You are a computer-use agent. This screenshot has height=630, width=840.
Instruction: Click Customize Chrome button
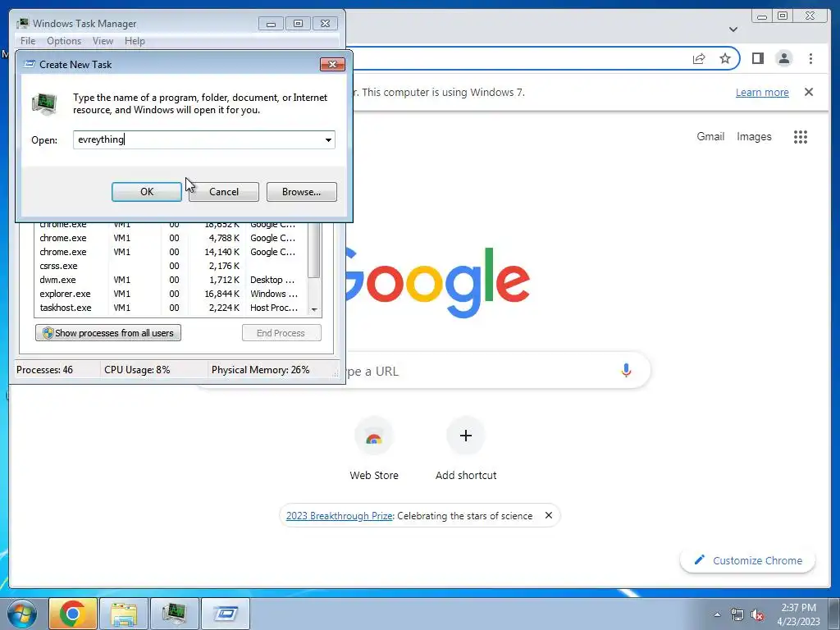(748, 560)
